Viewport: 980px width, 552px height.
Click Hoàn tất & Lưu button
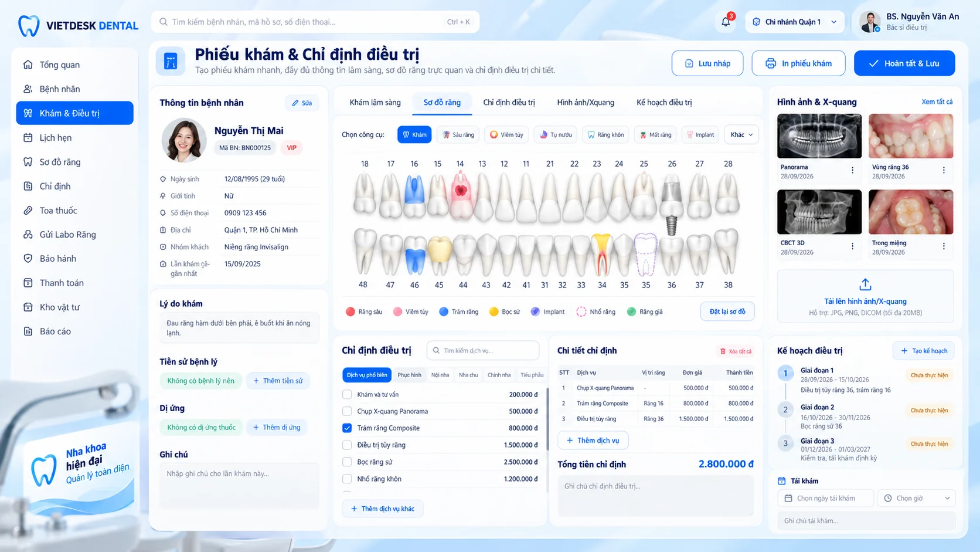pyautogui.click(x=904, y=63)
